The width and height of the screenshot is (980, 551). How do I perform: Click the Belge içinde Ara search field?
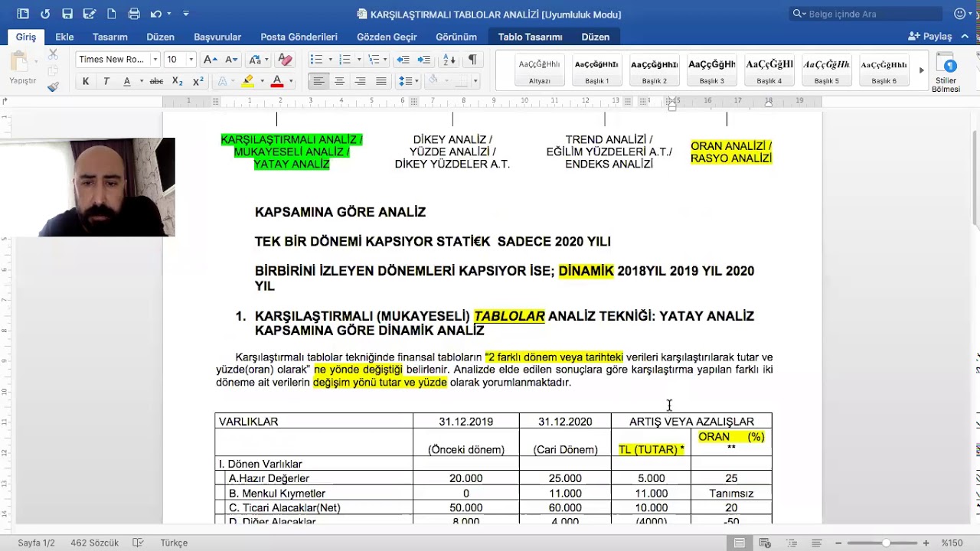tap(866, 14)
